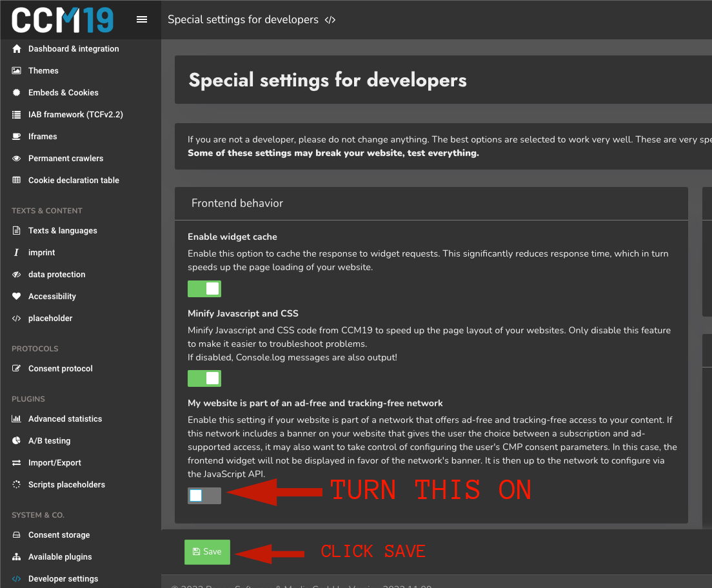
Task: Click the home icon beside Dashboard & integration
Action: pyautogui.click(x=17, y=48)
